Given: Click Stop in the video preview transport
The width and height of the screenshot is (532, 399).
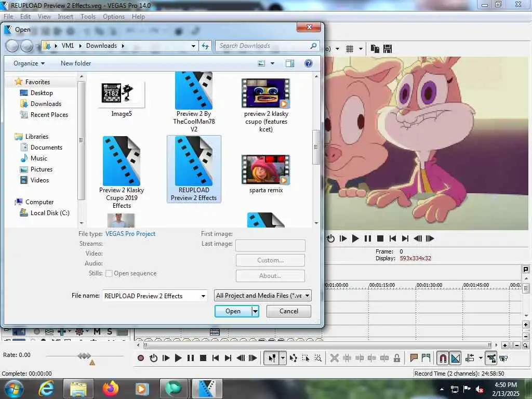Looking at the screenshot, I should [x=380, y=238].
